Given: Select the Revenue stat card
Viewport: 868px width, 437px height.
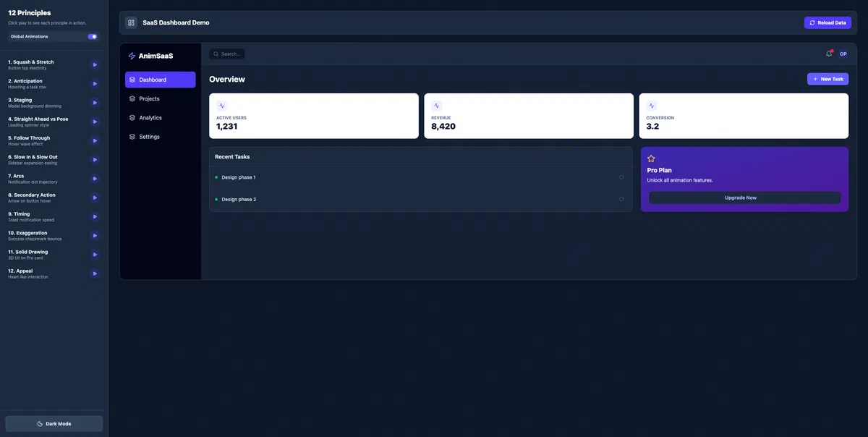Looking at the screenshot, I should pos(529,116).
